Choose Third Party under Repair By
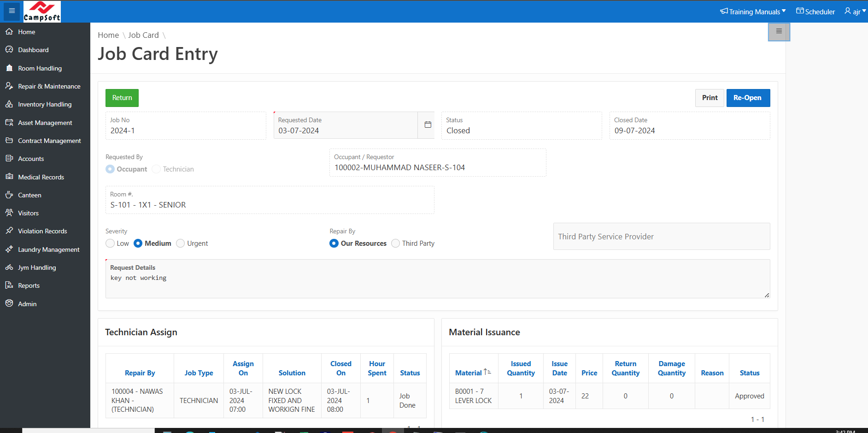The image size is (868, 433). point(395,243)
